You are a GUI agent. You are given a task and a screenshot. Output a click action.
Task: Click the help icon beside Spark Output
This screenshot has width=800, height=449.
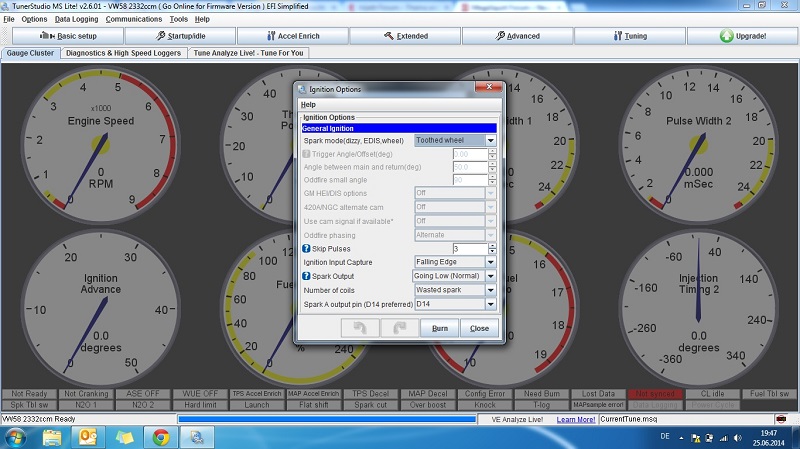tap(307, 276)
